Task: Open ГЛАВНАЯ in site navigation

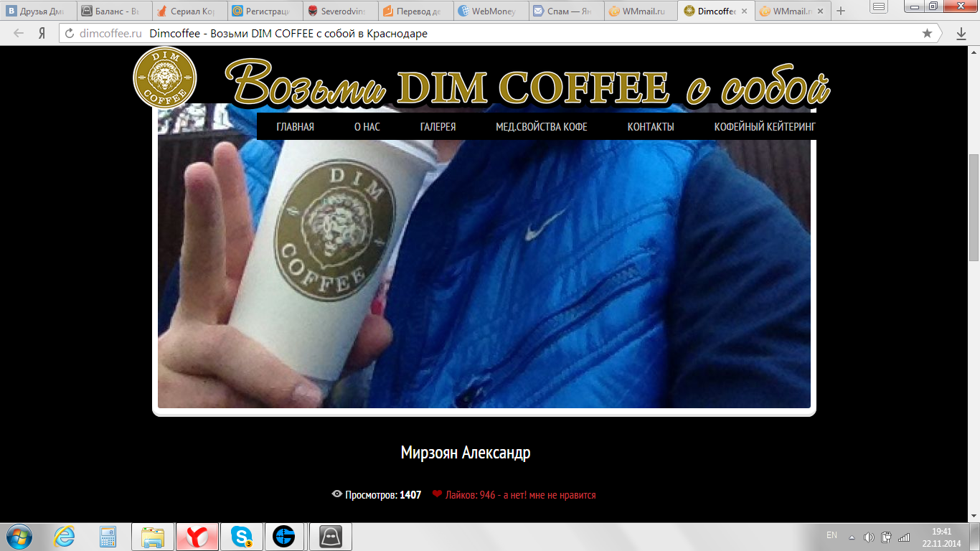Action: pos(295,127)
